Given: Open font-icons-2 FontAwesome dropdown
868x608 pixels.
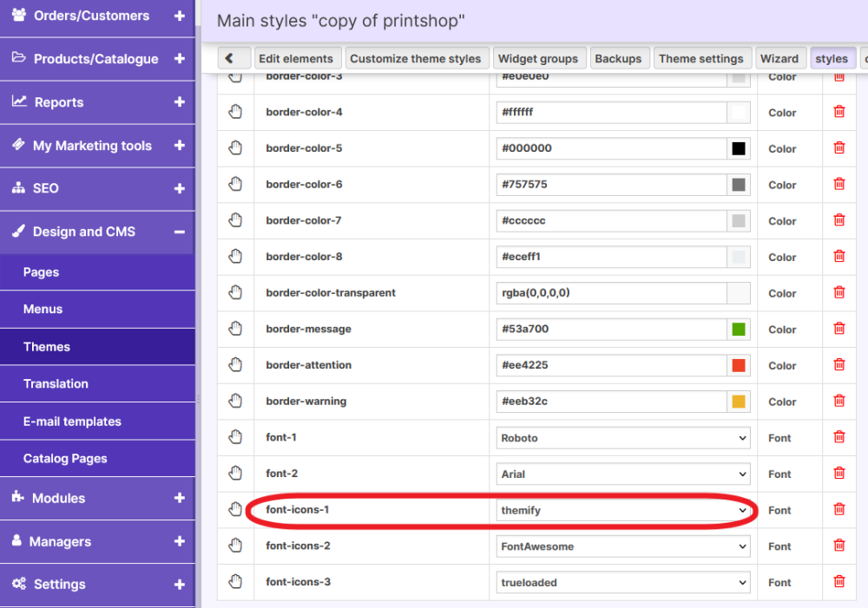Looking at the screenshot, I should (x=623, y=546).
